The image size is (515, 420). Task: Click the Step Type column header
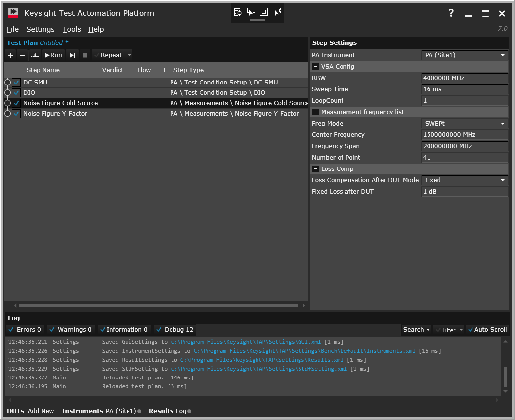point(188,70)
